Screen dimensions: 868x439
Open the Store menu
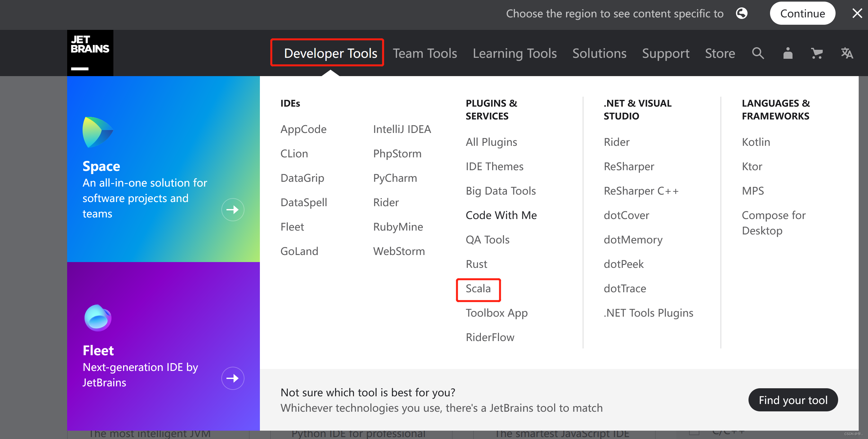720,53
